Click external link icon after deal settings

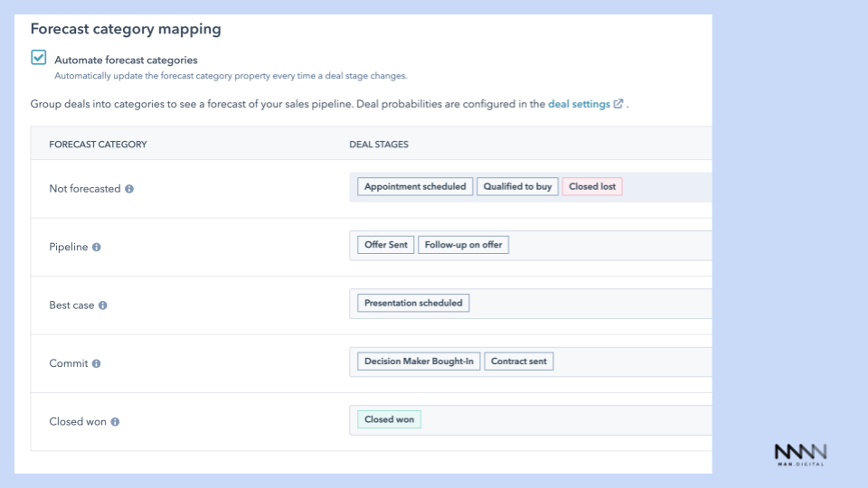point(618,104)
